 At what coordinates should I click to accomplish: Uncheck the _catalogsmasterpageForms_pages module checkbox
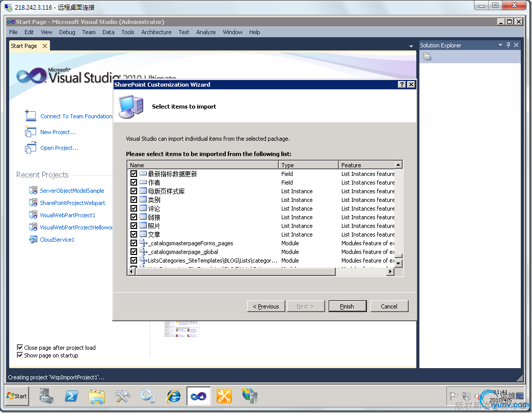[x=134, y=243]
